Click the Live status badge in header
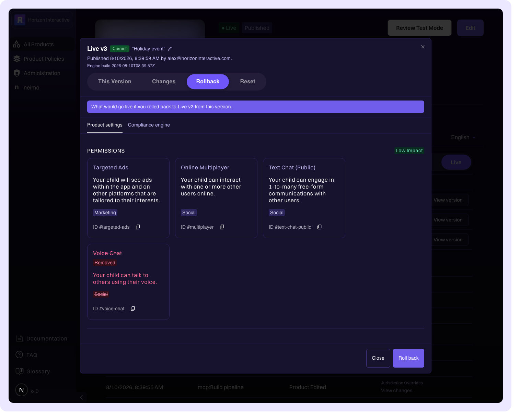 pos(229,28)
